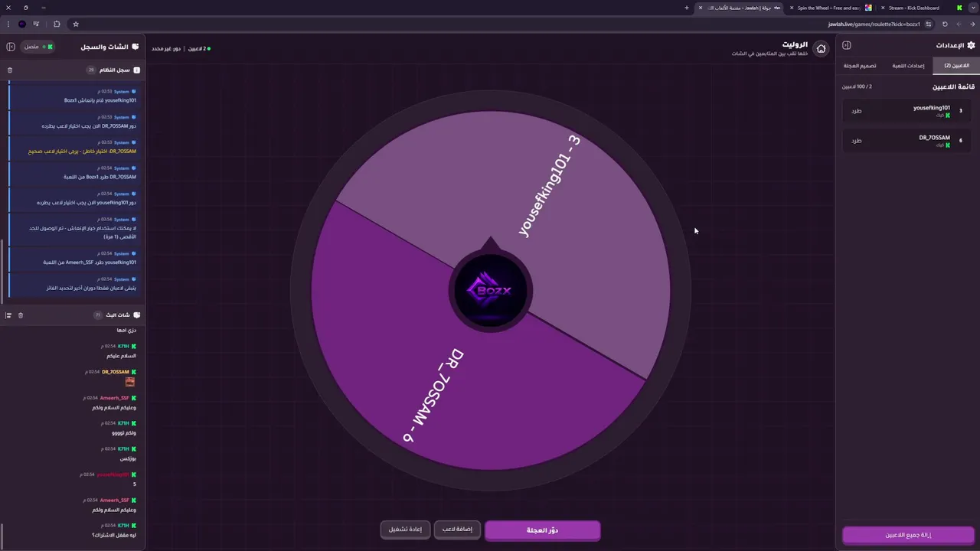Screen dimensions: 980x551
Task: Switch to Spin the Wheel browser tab
Action: click(x=831, y=8)
